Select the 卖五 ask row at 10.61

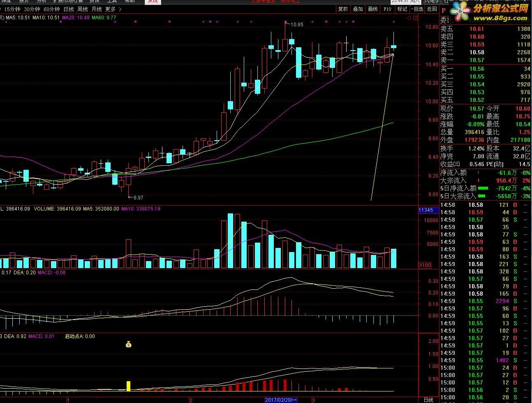[486, 29]
